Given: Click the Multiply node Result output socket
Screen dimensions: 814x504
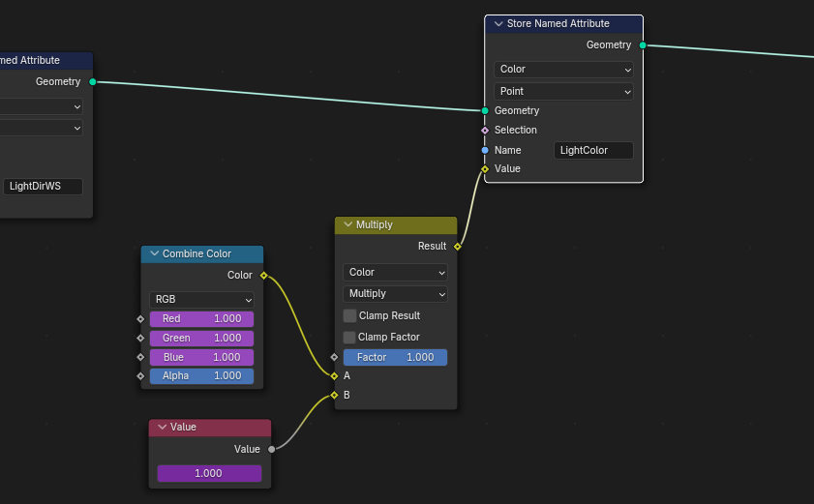Looking at the screenshot, I should 457,247.
